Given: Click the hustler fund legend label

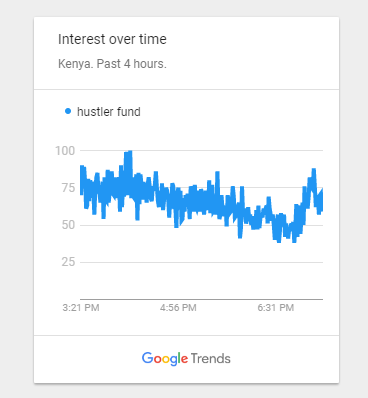Looking at the screenshot, I should point(109,112).
